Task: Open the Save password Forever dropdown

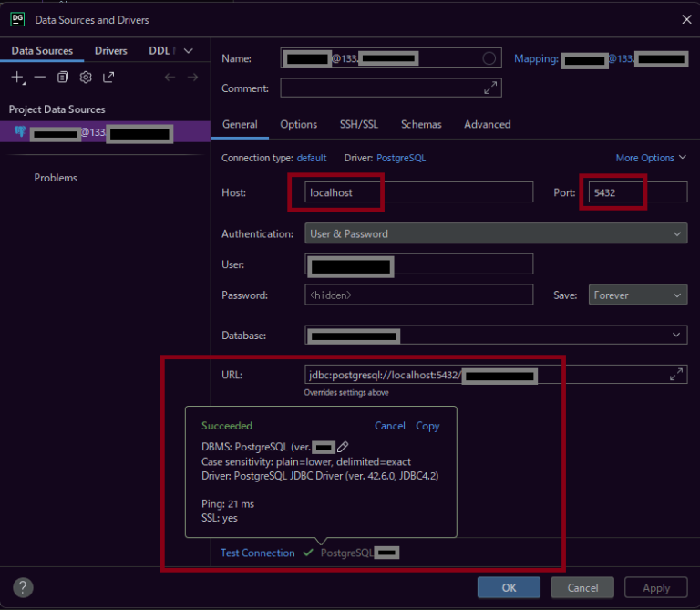Action: click(637, 295)
